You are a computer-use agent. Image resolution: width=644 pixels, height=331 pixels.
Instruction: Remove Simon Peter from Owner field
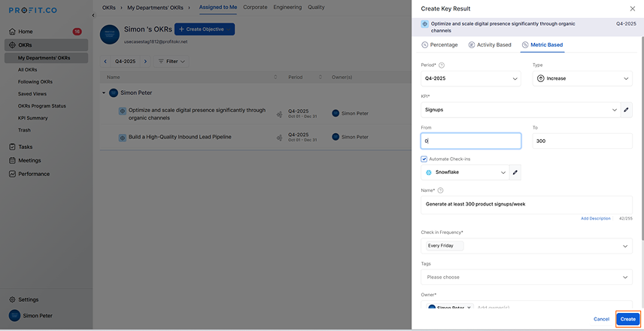tap(469, 308)
